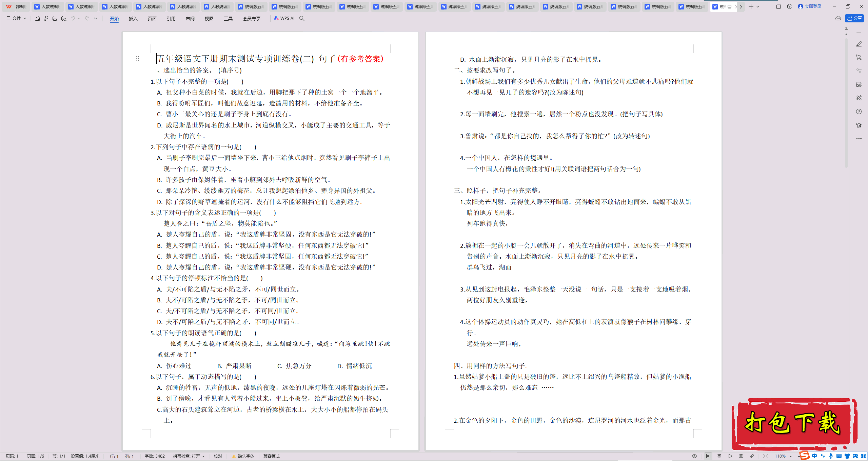Click the paragraph drag handle beside title

(138, 58)
